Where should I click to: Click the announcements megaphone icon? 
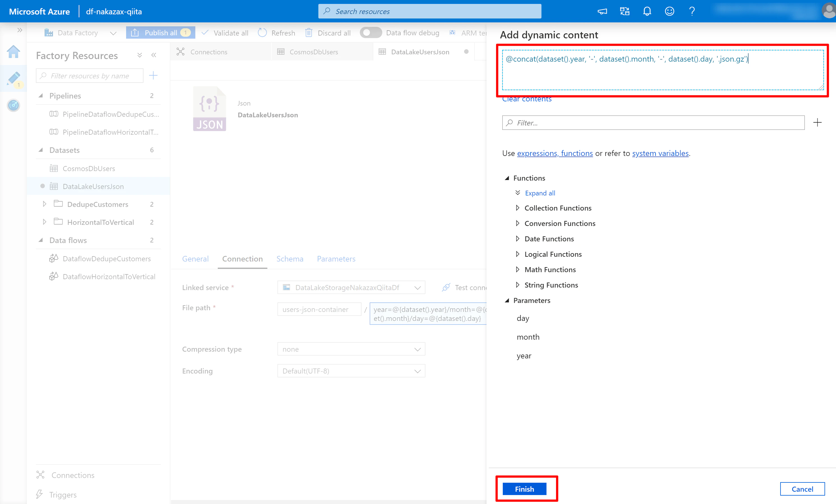click(x=602, y=11)
